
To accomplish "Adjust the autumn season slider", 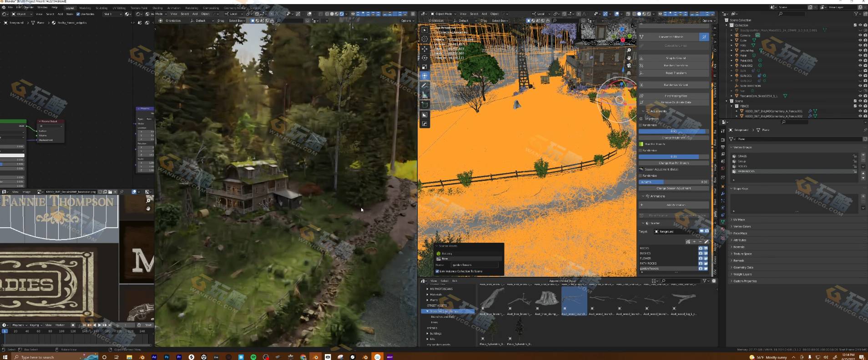I will click(674, 182).
